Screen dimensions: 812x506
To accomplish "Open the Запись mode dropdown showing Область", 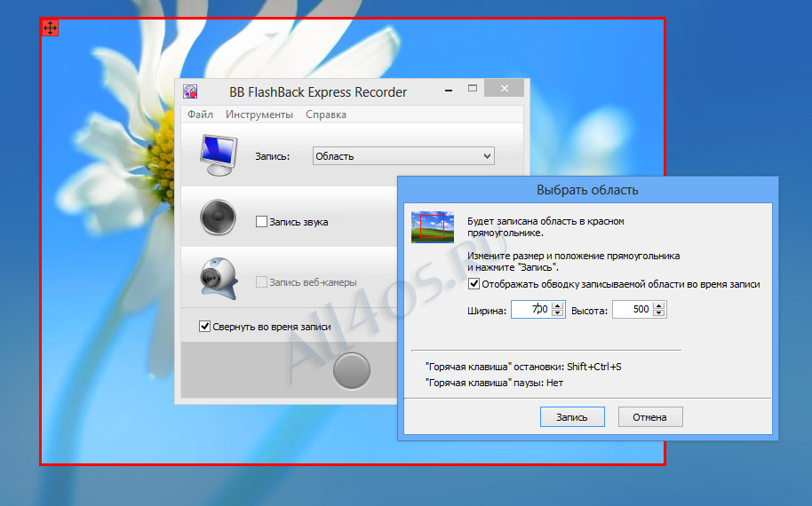I will coord(403,155).
